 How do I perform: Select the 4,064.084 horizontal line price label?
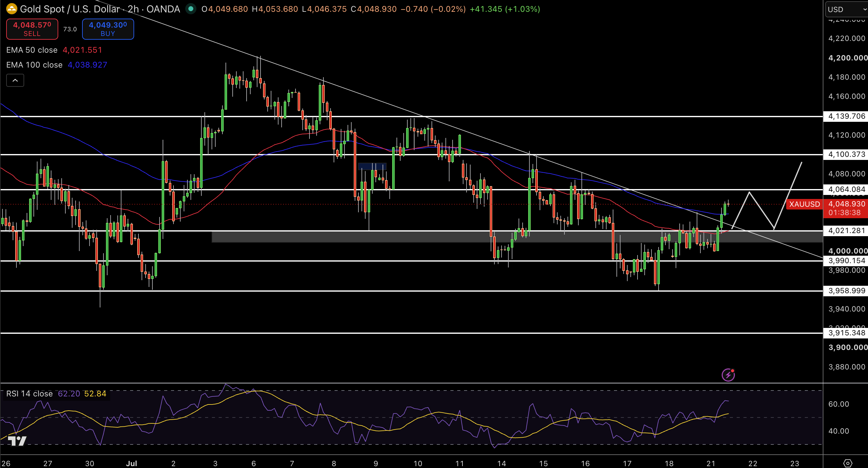pyautogui.click(x=846, y=189)
